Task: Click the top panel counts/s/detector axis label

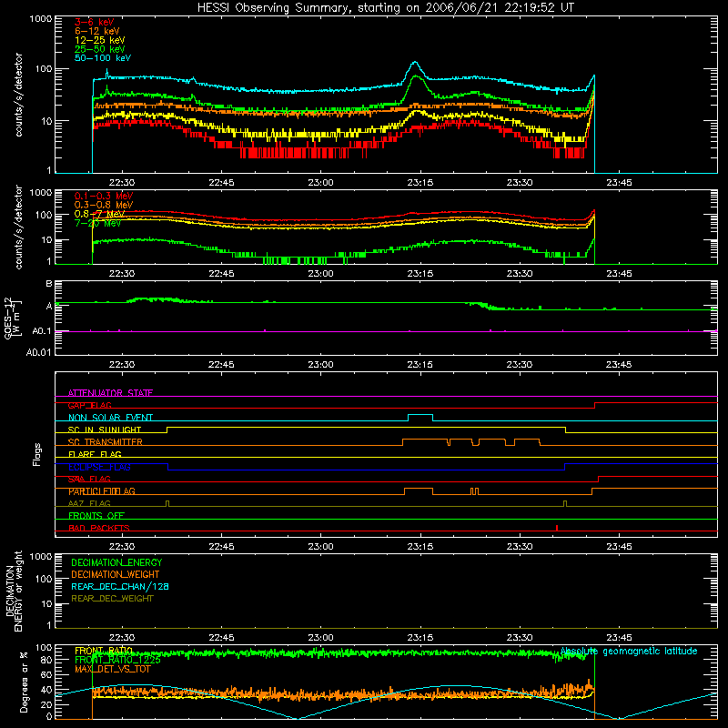Action: 18,95
